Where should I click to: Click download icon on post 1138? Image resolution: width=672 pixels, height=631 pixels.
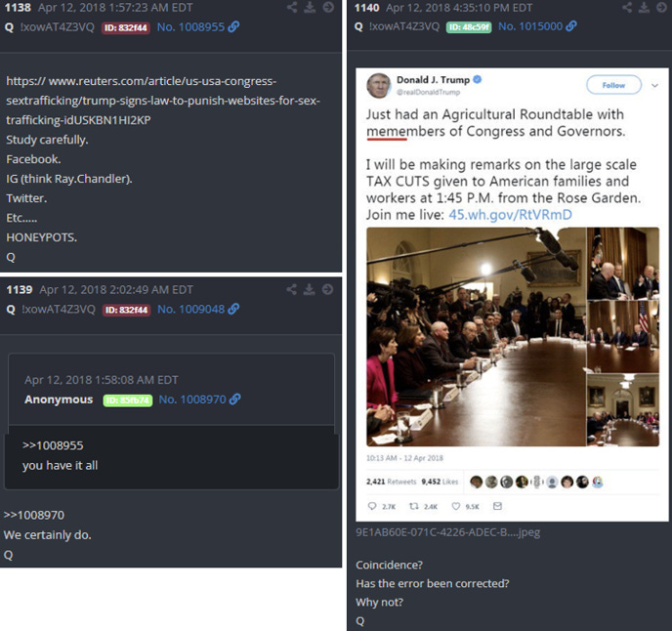coord(310,7)
